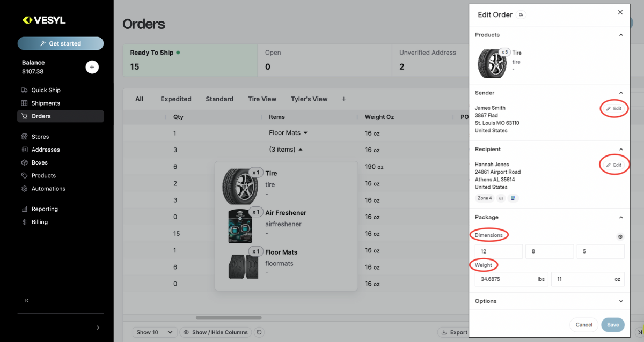Click the lbs weight field
The height and width of the screenshot is (342, 644).
coord(511,279)
